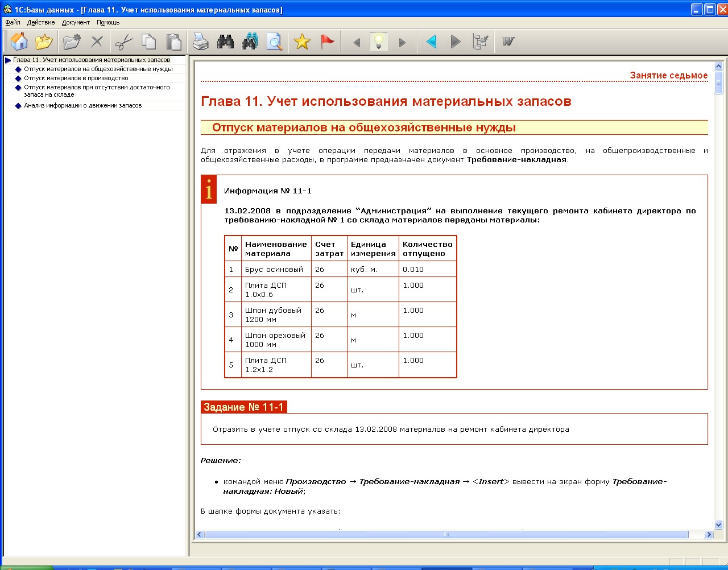
Task: Click the open folder icon
Action: pyautogui.click(x=44, y=42)
